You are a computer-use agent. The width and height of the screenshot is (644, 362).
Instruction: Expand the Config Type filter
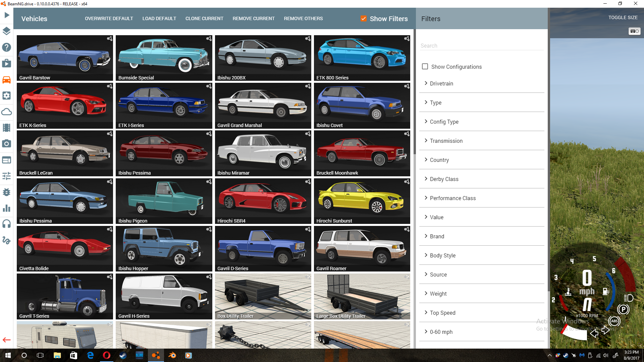click(x=482, y=122)
